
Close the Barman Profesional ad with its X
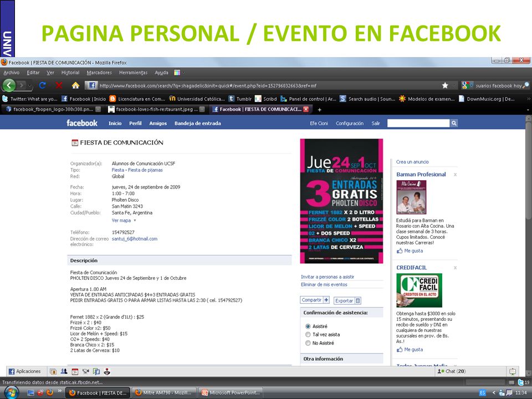click(x=455, y=175)
